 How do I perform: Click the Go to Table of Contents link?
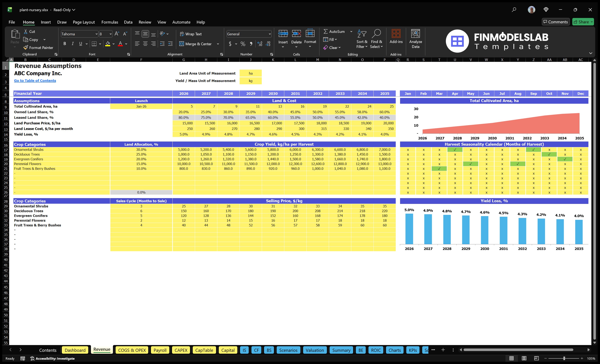tap(35, 80)
